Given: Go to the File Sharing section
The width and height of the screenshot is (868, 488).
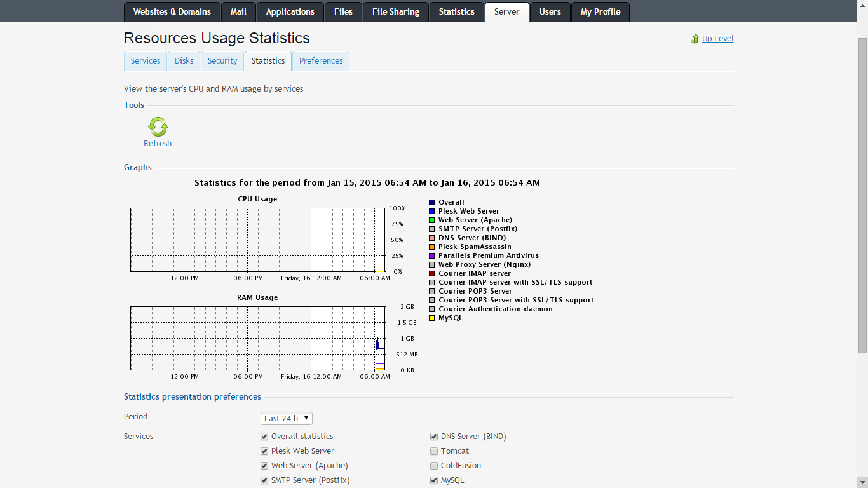Looking at the screenshot, I should (x=395, y=12).
